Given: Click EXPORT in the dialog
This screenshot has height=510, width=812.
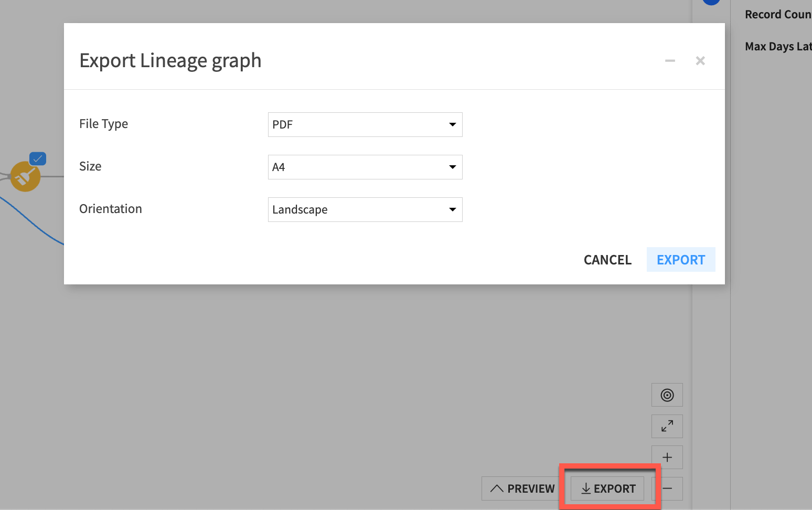Looking at the screenshot, I should point(680,259).
